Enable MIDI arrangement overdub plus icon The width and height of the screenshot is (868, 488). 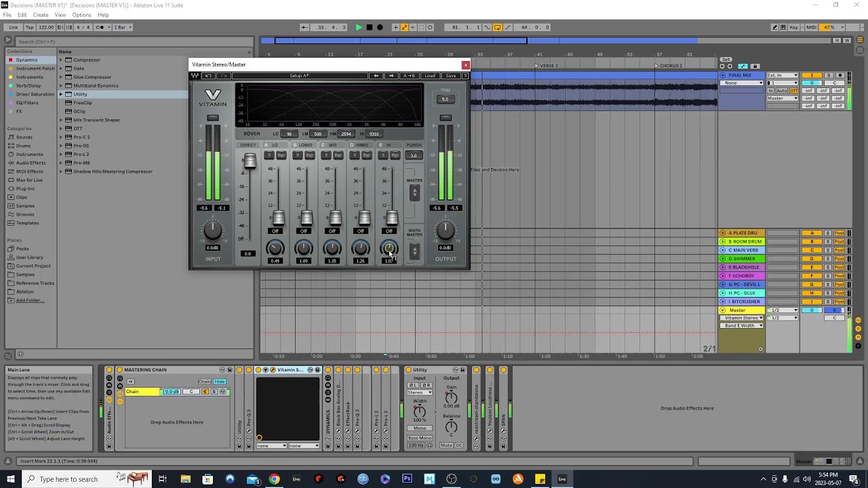396,27
